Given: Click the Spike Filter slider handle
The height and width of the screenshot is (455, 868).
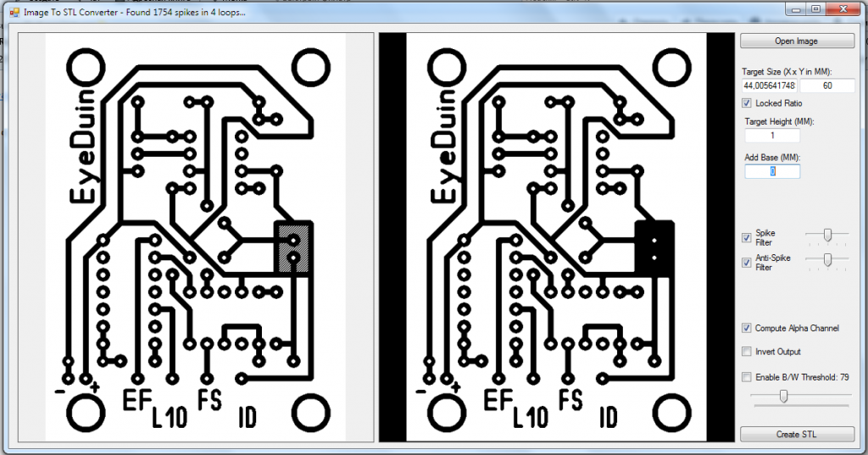Looking at the screenshot, I should click(826, 235).
